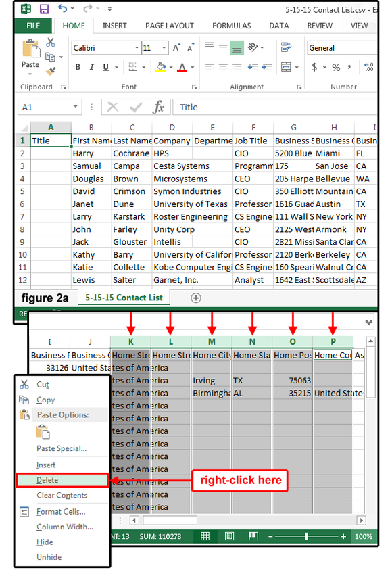Toggle Bold formatting
This screenshot has height=570, width=392.
78,67
